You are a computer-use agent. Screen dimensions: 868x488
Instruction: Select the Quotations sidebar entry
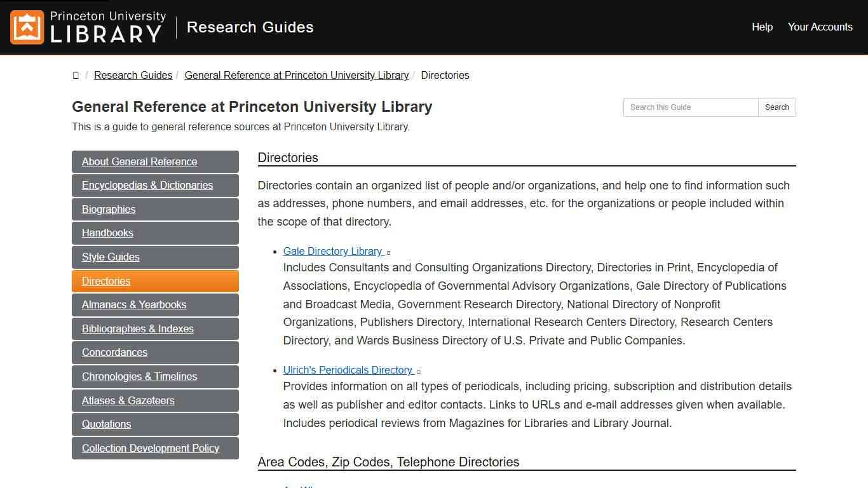[x=106, y=424]
